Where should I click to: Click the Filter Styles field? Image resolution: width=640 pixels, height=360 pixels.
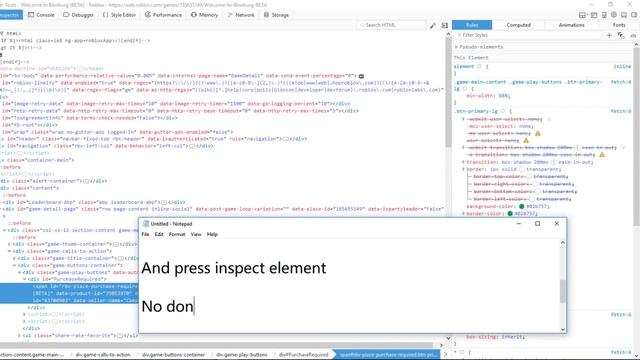pos(529,36)
